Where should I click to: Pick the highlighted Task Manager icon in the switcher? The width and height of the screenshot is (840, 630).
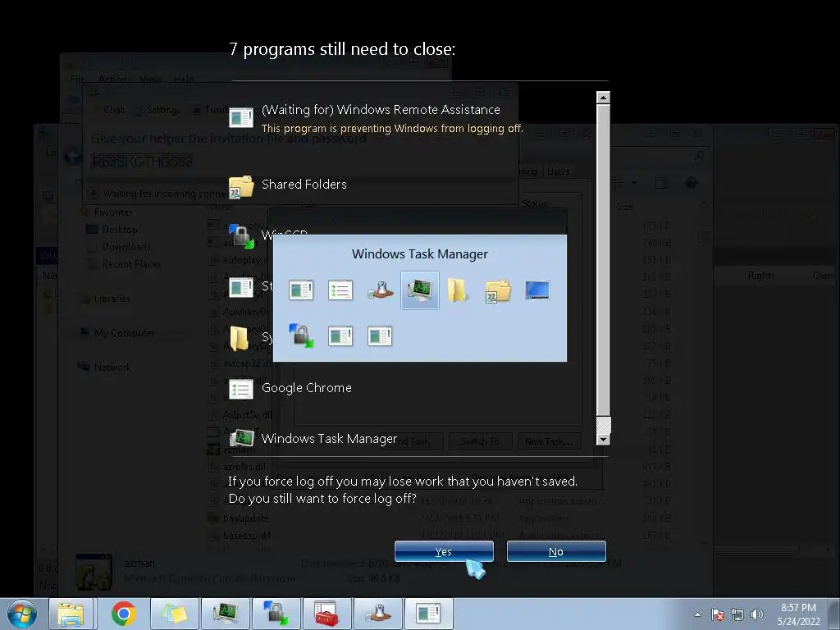(x=419, y=290)
